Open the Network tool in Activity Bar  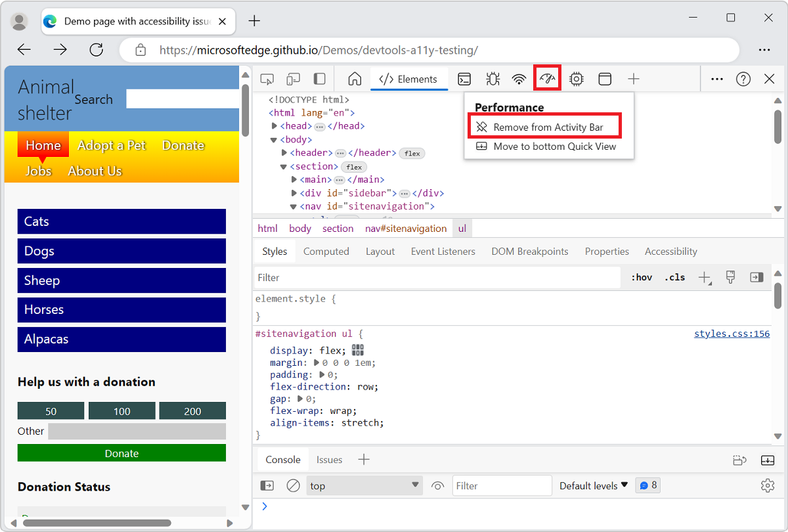tap(519, 78)
